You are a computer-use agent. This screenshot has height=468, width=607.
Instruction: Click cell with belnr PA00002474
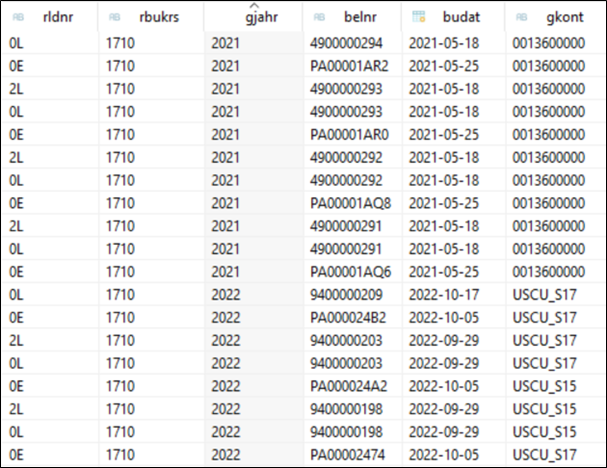tap(353, 455)
